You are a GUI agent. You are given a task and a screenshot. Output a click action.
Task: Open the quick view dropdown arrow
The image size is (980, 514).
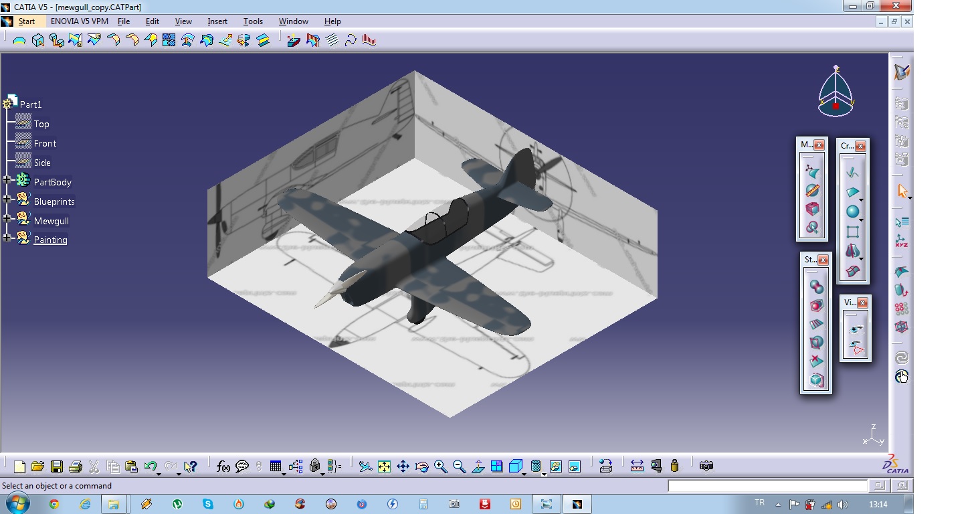pos(524,474)
